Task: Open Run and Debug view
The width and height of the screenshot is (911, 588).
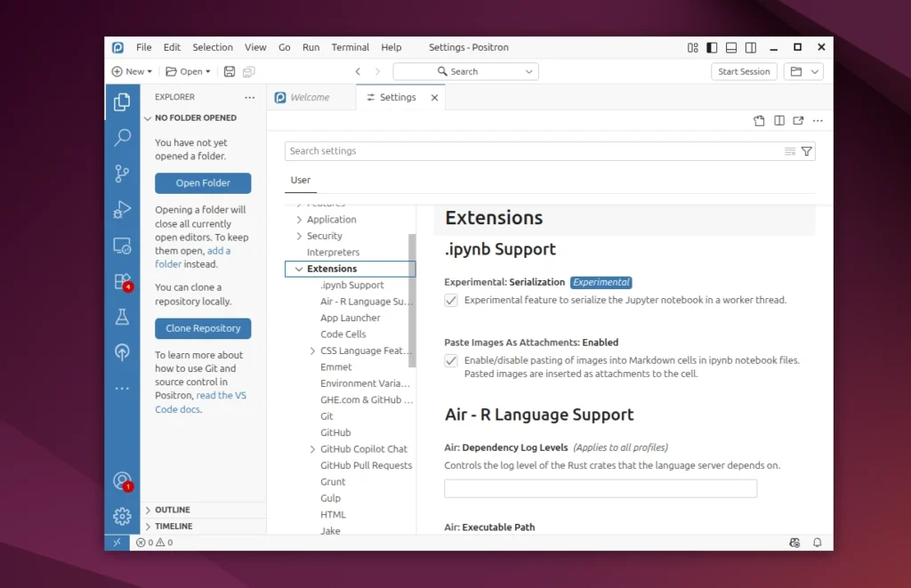Action: pyautogui.click(x=123, y=210)
